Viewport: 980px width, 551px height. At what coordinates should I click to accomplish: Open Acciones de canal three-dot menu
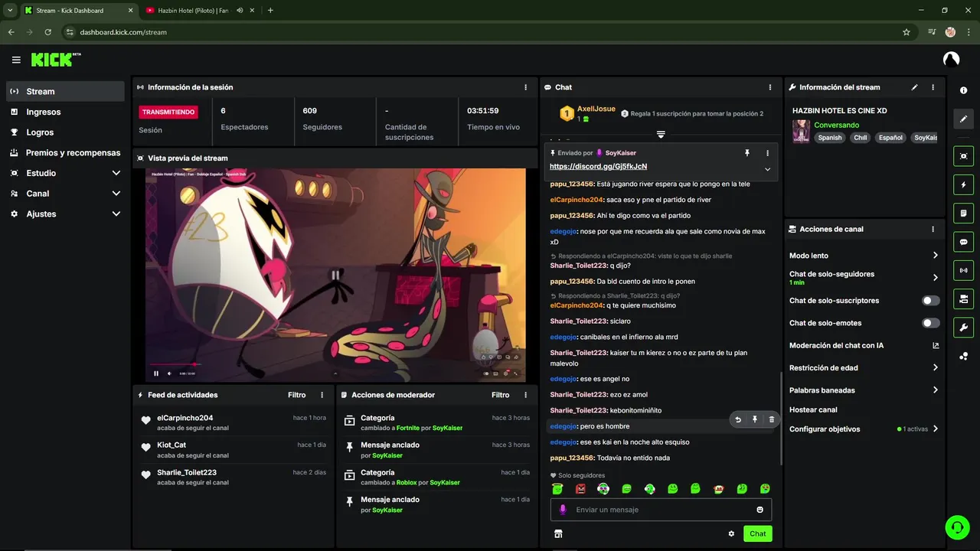pos(933,229)
